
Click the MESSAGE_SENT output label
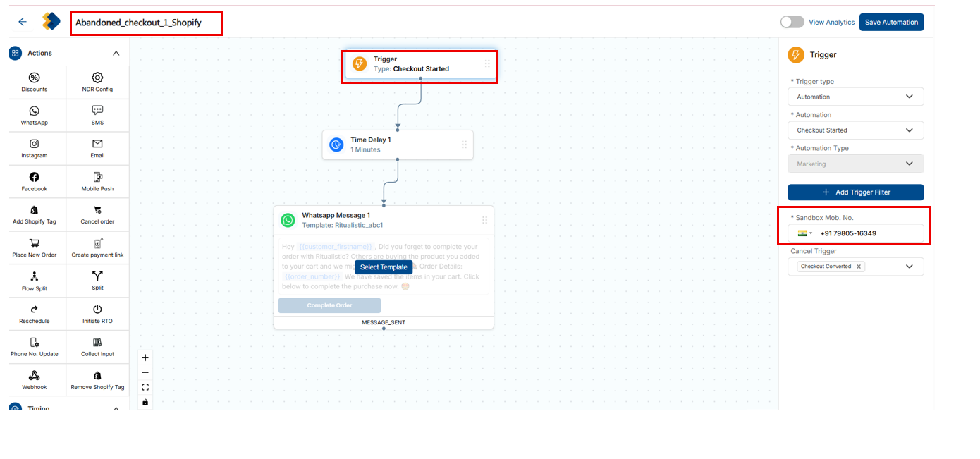(x=384, y=322)
